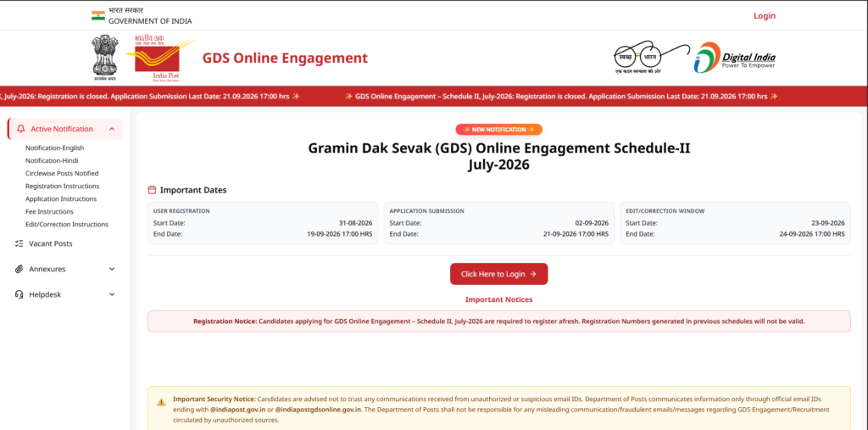The image size is (868, 430).
Task: Click the 02-09-2026 start date
Action: (x=592, y=223)
